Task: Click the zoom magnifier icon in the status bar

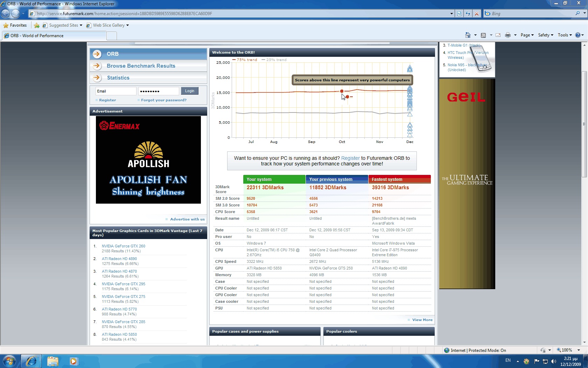Action: pyautogui.click(x=559, y=350)
